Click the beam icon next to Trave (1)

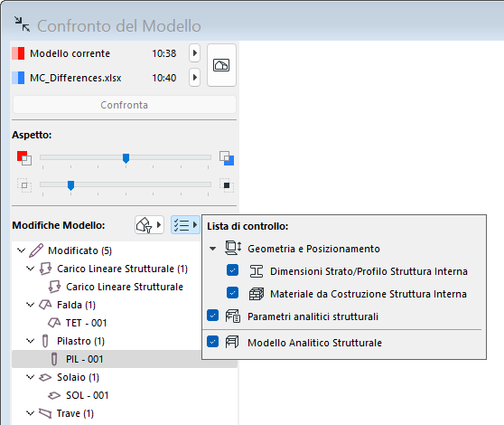(x=45, y=413)
